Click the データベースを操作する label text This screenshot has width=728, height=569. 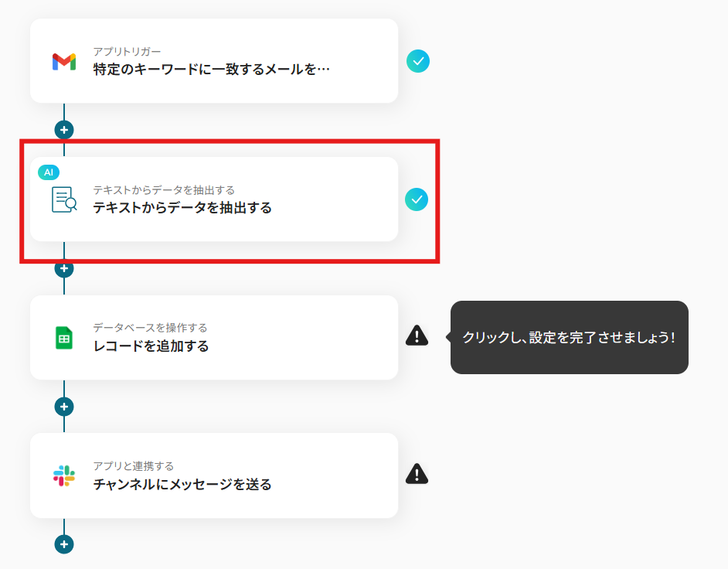[x=150, y=328]
